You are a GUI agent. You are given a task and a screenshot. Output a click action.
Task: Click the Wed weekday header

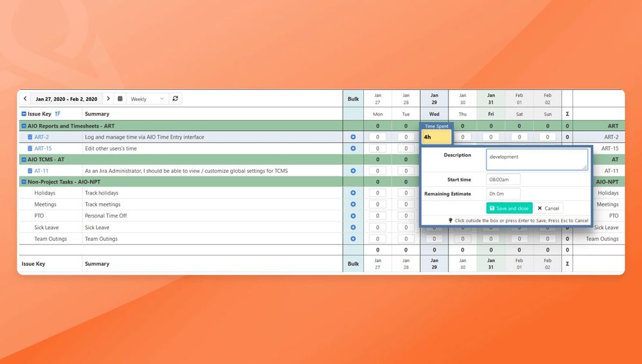coord(434,114)
